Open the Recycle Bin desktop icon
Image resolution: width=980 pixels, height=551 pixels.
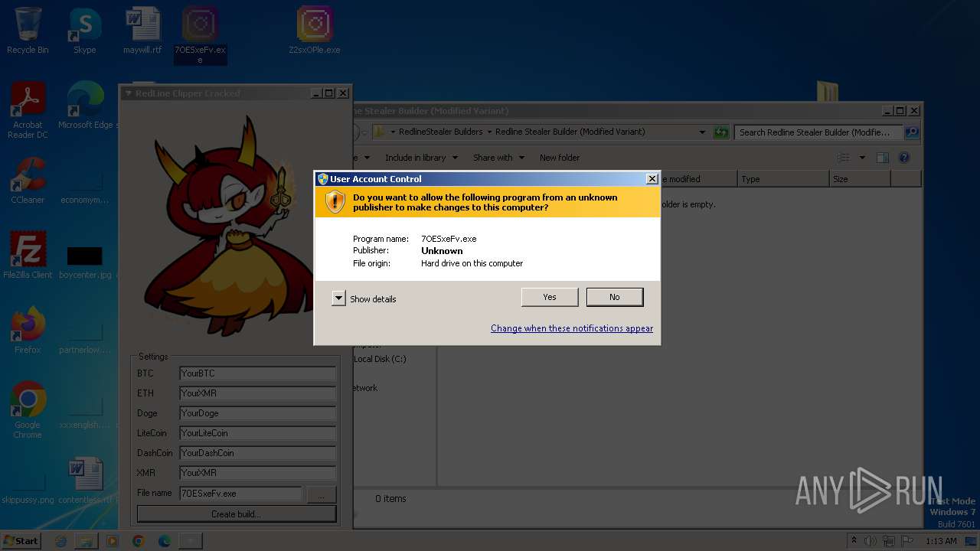(x=28, y=31)
